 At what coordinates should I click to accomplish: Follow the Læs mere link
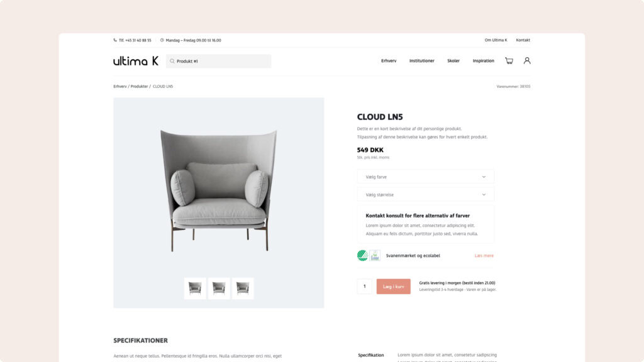point(484,255)
